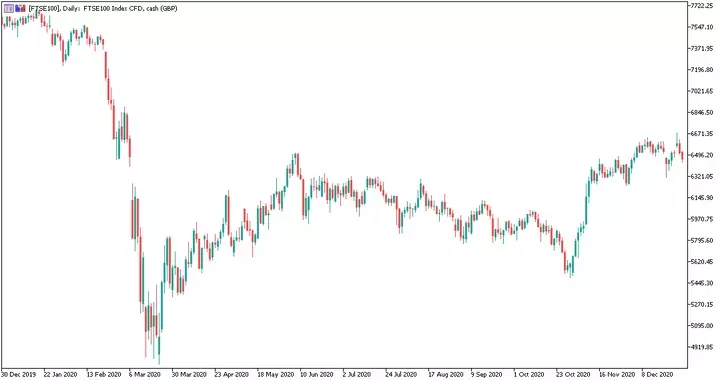This screenshot has height=380, width=720.
Task: Click the 7722.25 price scale label
Action: pyautogui.click(x=702, y=6)
